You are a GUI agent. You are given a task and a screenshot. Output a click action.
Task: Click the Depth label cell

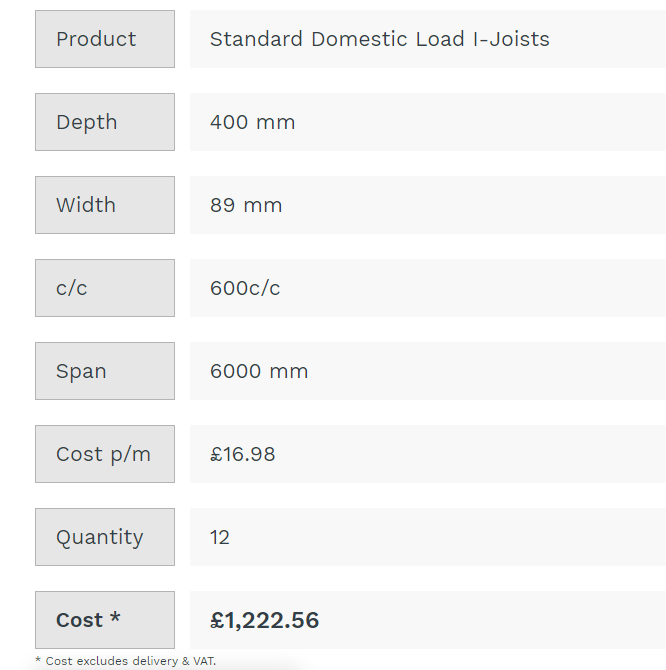(x=104, y=122)
